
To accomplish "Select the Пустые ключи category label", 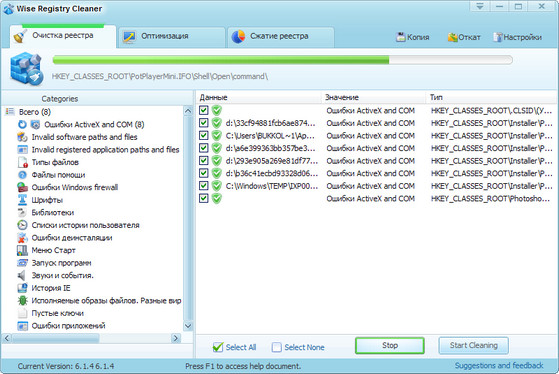I will click(58, 313).
